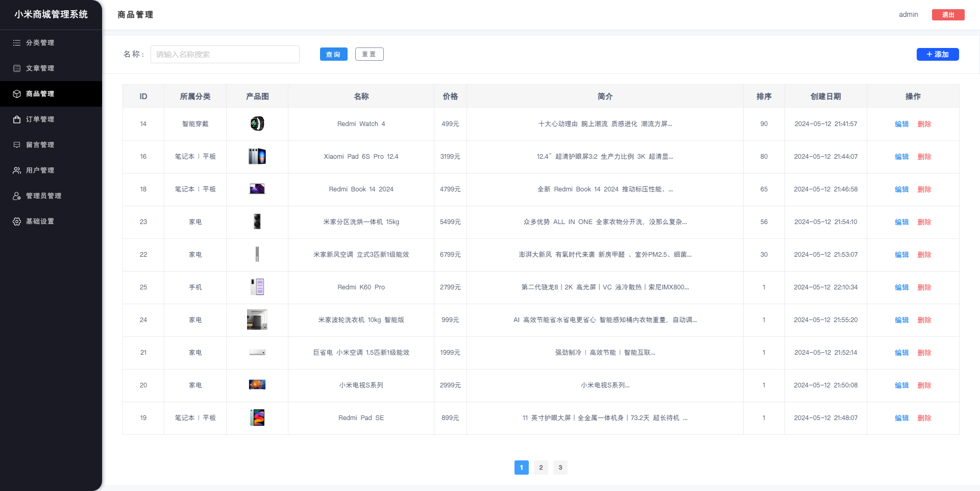Click the 智能穿戴 category cell
This screenshot has width=980, height=491.
pos(195,124)
